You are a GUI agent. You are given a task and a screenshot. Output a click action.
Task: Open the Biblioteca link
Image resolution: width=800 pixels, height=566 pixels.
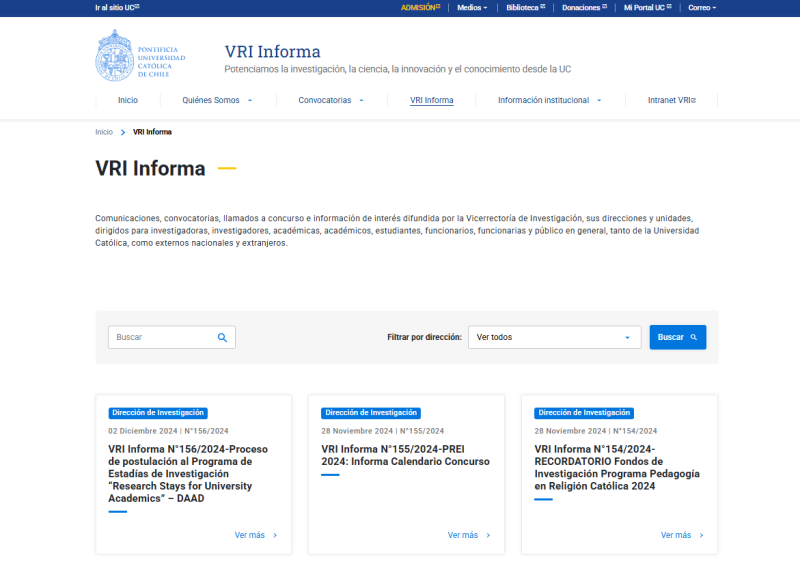pyautogui.click(x=526, y=8)
